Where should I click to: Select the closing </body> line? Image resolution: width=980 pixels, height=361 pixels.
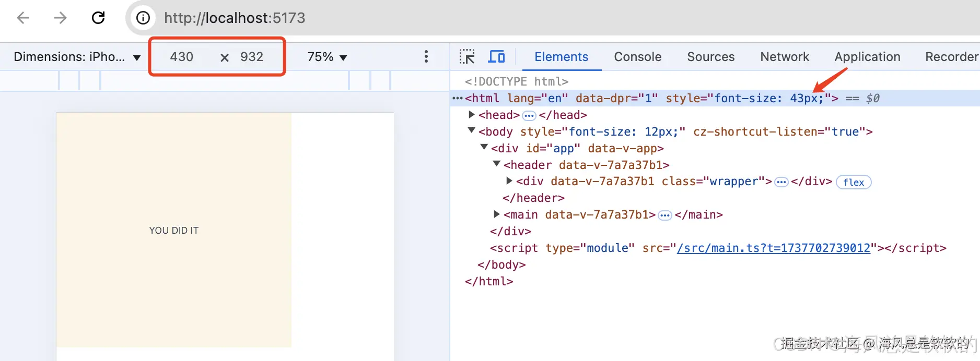tap(501, 264)
